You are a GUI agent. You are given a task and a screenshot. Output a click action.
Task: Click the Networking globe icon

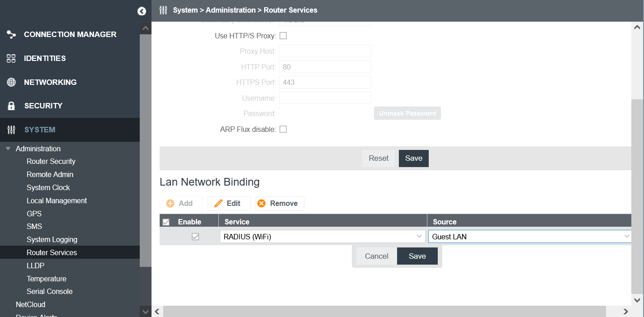11,82
